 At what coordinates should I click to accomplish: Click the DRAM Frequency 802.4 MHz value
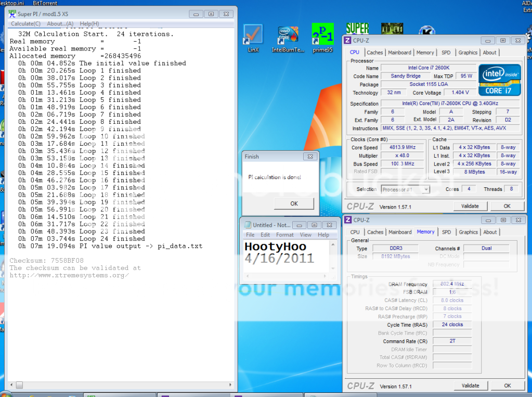click(x=452, y=284)
